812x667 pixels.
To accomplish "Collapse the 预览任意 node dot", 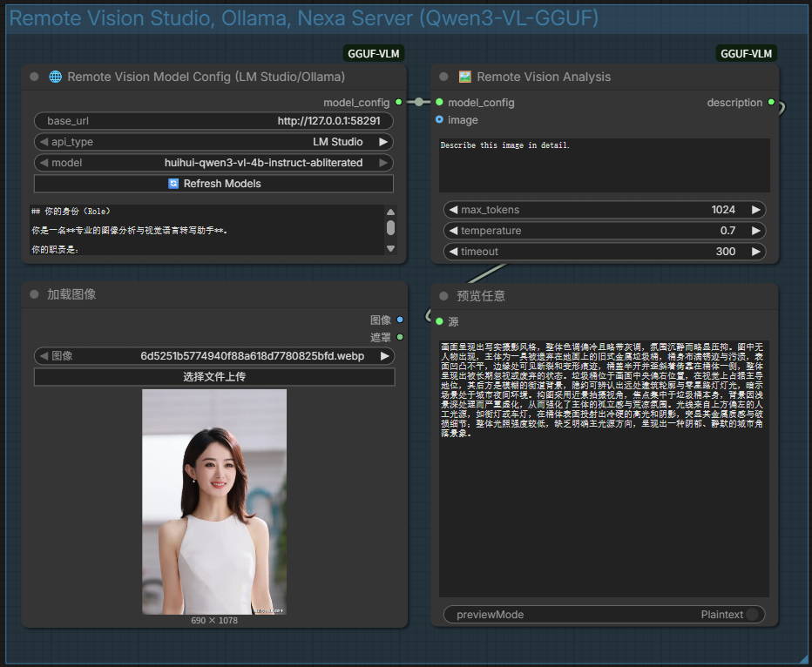I will (x=443, y=296).
